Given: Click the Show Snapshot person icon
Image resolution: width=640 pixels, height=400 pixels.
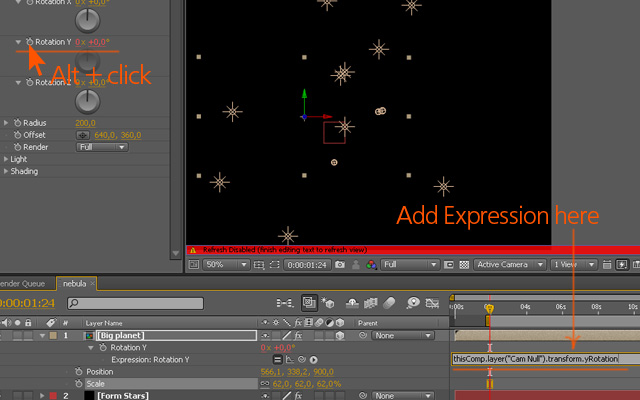Looking at the screenshot, I should coord(356,265).
